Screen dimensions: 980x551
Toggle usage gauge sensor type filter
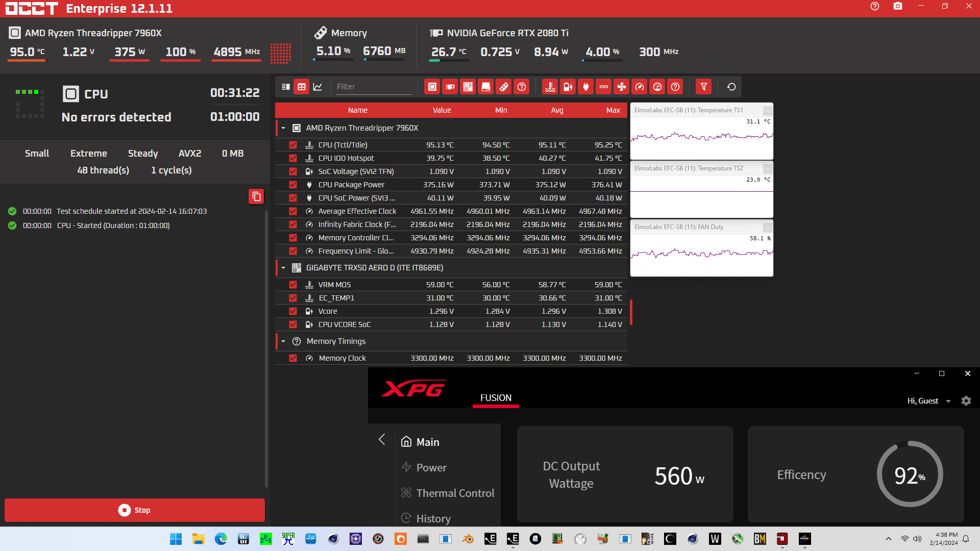(657, 87)
